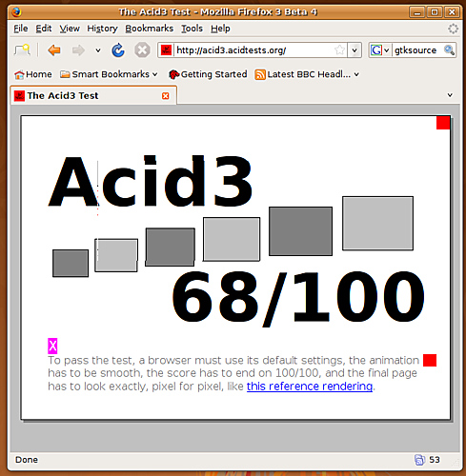Image resolution: width=466 pixels, height=476 pixels.
Task: Click the search magnifier icon
Action: coord(450,50)
